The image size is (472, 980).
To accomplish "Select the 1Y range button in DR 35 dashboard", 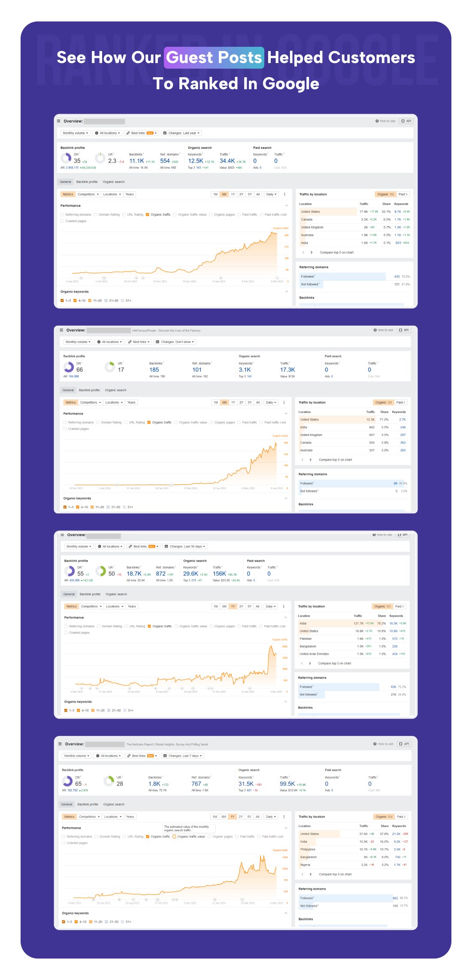I will tap(233, 194).
